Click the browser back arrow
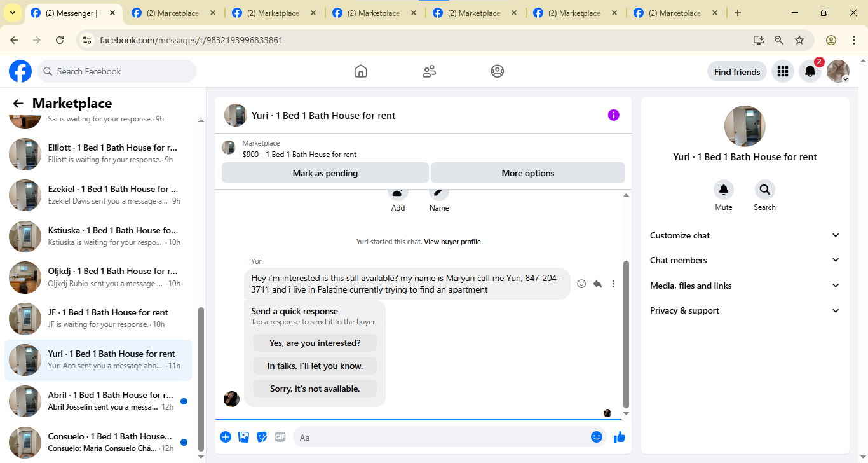Screen dimensions: 868x463 (15, 40)
